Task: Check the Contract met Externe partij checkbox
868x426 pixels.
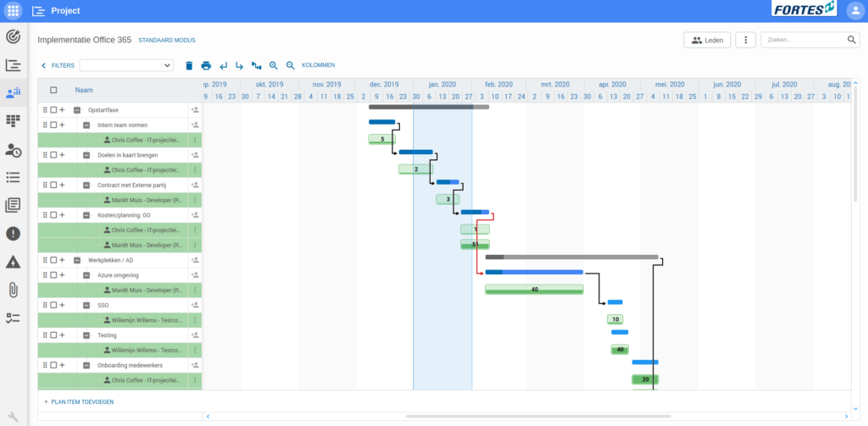Action: pos(53,185)
